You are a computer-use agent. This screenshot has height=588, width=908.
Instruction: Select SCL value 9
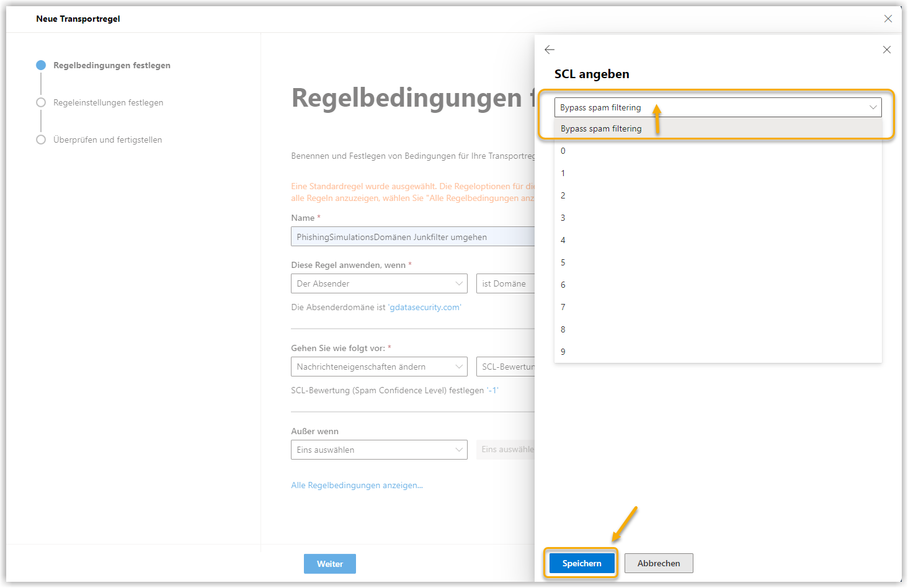click(718, 352)
